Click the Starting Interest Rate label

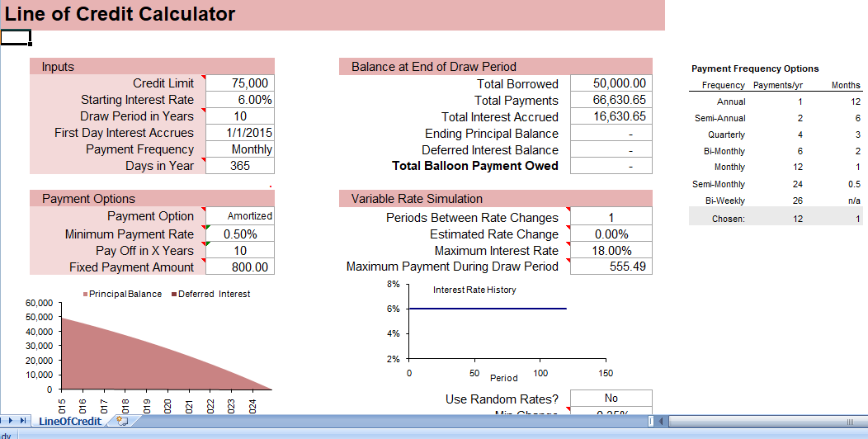click(137, 100)
